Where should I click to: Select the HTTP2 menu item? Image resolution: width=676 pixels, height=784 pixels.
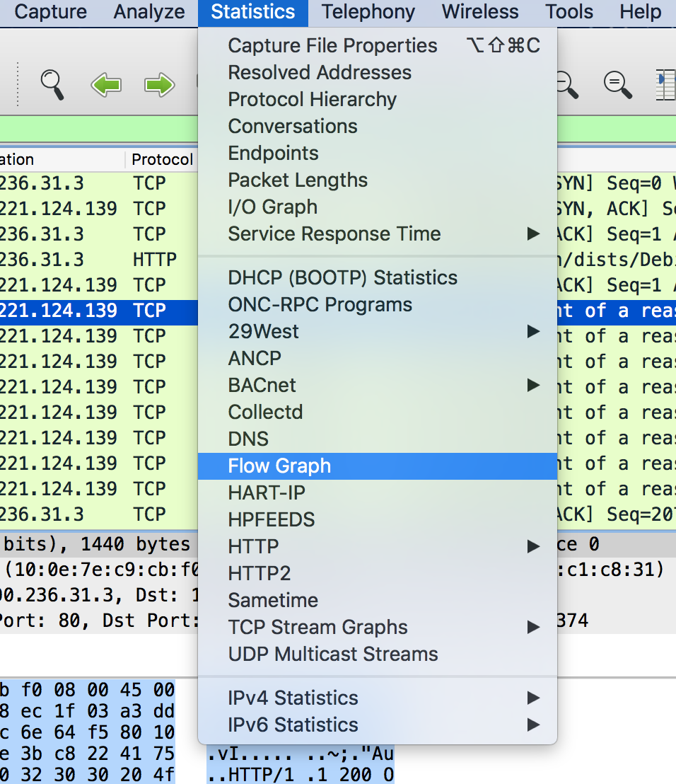click(x=378, y=574)
